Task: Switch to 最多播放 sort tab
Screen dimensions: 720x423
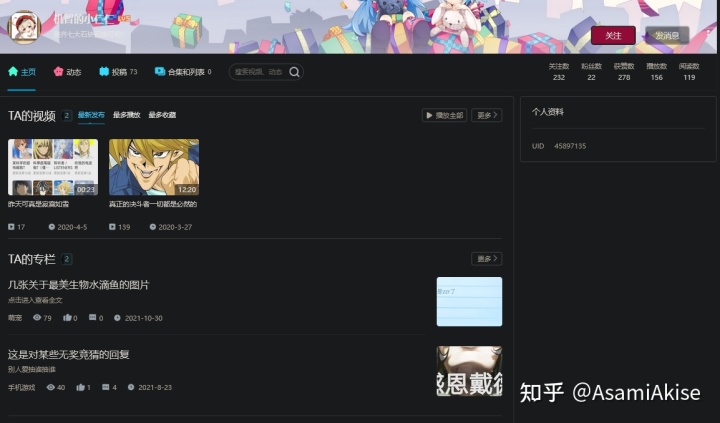Action: click(x=126, y=115)
